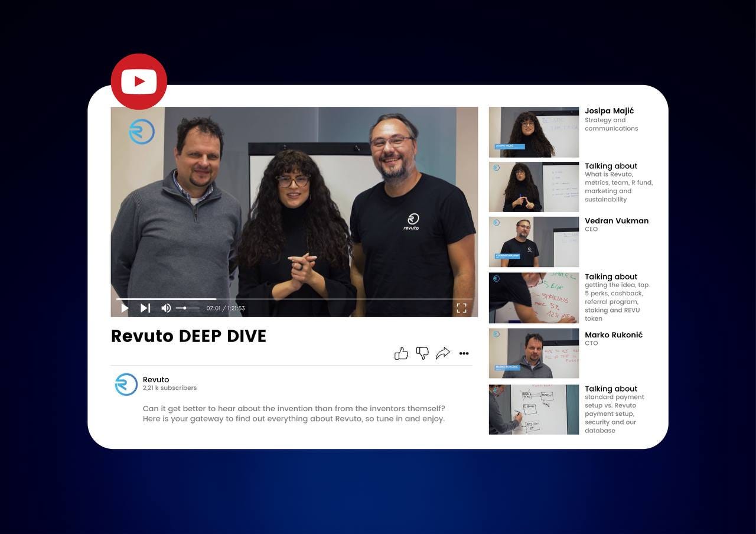Open the Vedran Vukman CEO thumbnail
Viewport: 756px width, 534px height.
click(x=534, y=242)
